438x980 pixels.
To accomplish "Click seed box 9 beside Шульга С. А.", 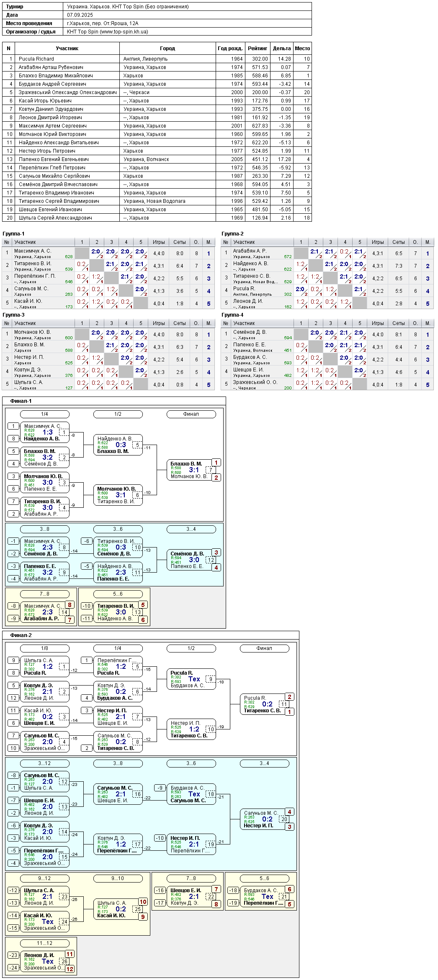I will 13,660.
